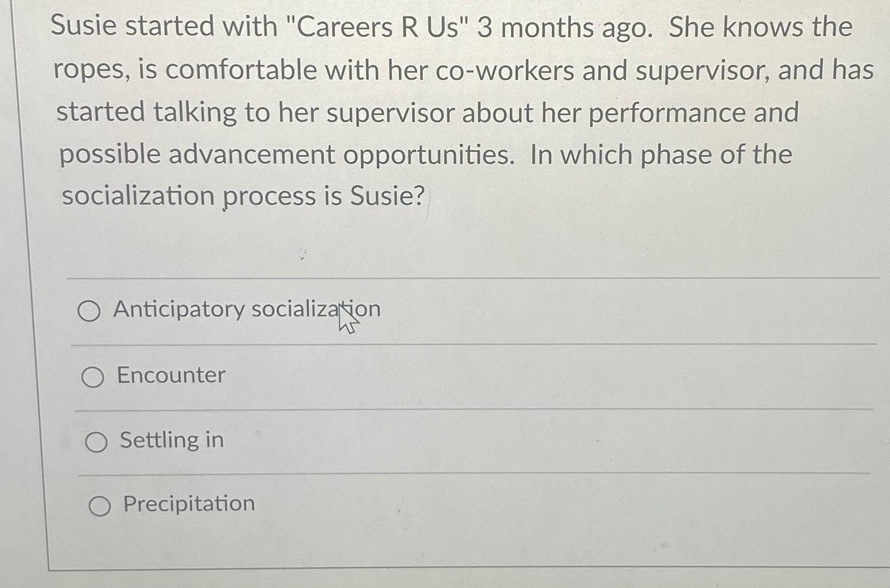
Task: Choose the third answer option circle
Action: [97, 441]
